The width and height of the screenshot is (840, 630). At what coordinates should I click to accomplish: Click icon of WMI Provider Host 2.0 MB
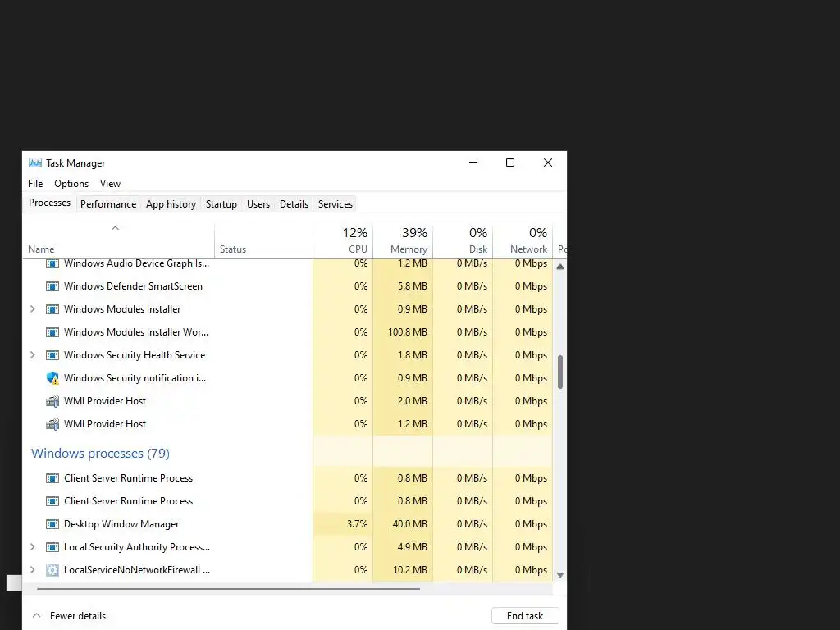coord(52,401)
